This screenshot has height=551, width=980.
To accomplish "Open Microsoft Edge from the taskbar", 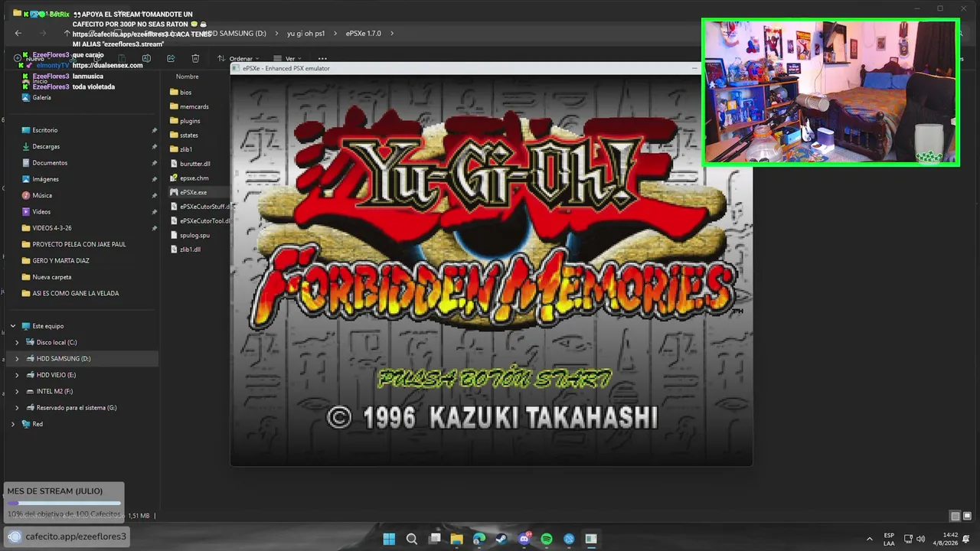I will pyautogui.click(x=479, y=539).
